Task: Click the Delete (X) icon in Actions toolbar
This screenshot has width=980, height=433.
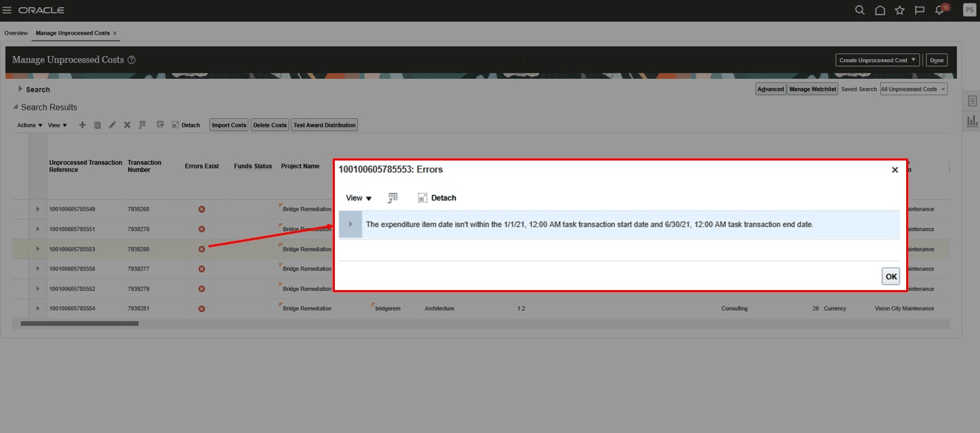Action: [x=127, y=125]
